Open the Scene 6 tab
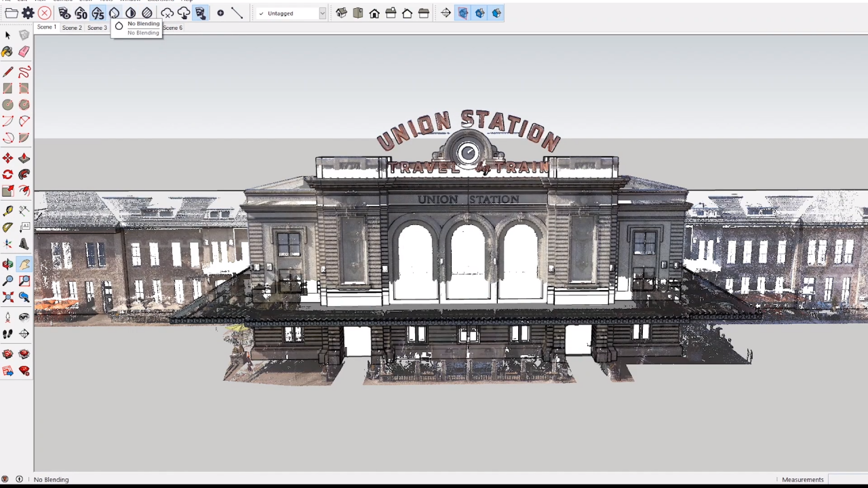The image size is (868, 488). (x=172, y=28)
